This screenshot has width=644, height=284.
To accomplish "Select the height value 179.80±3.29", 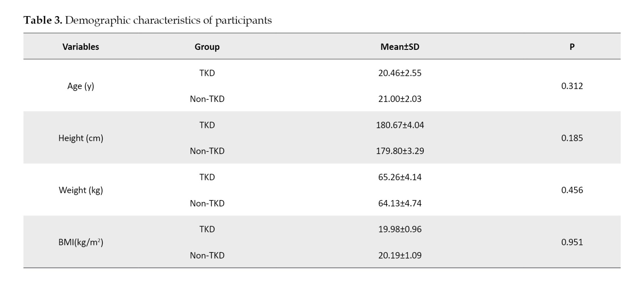I will (x=400, y=151).
